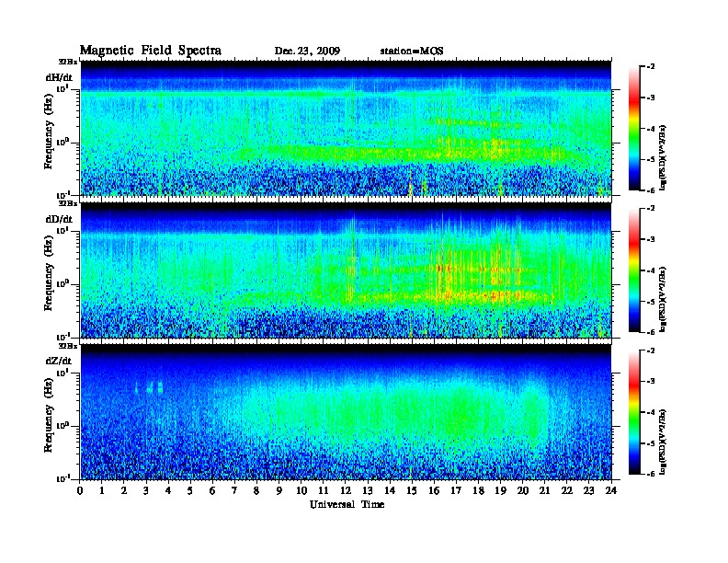Click hour 15 on the Universal Time axis
This screenshot has width=728, height=563.
412,490
